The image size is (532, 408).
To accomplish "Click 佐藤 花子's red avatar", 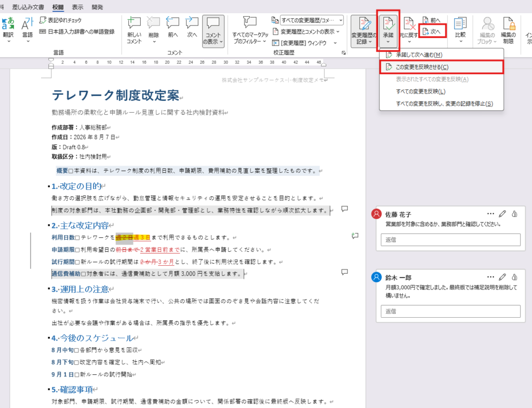I will tap(376, 214).
